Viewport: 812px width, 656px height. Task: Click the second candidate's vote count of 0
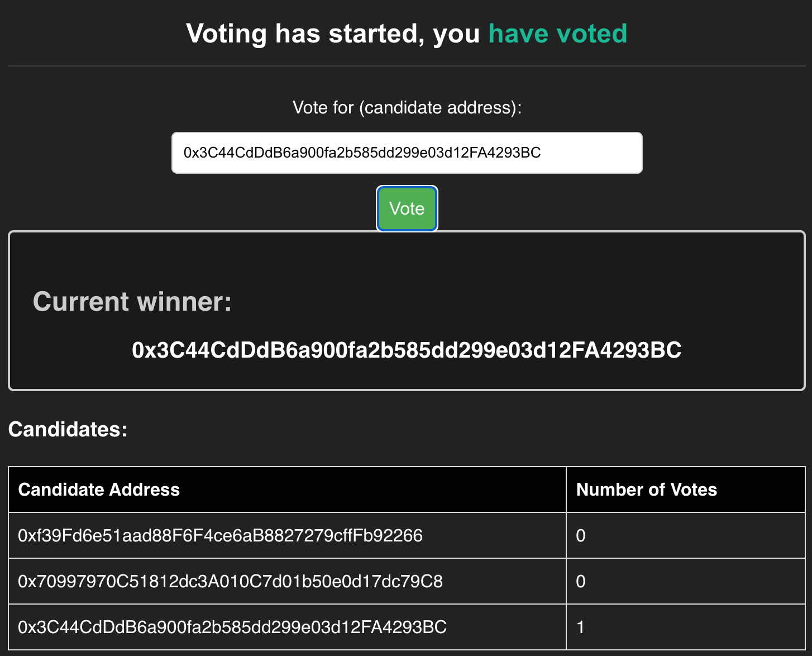click(x=580, y=581)
